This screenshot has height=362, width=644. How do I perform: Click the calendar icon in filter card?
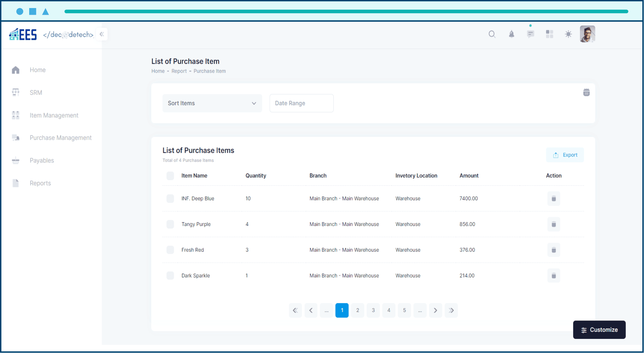pyautogui.click(x=586, y=93)
